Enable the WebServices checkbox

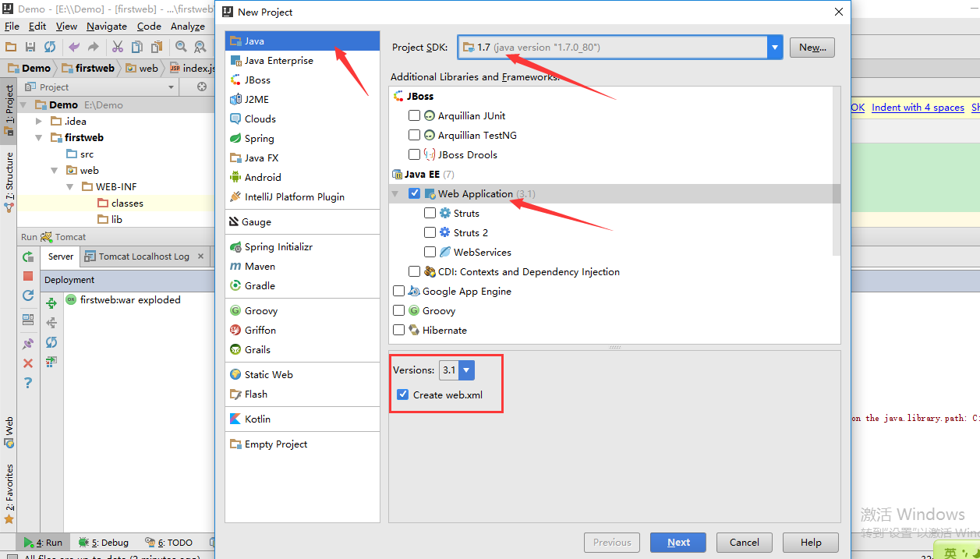pos(430,252)
